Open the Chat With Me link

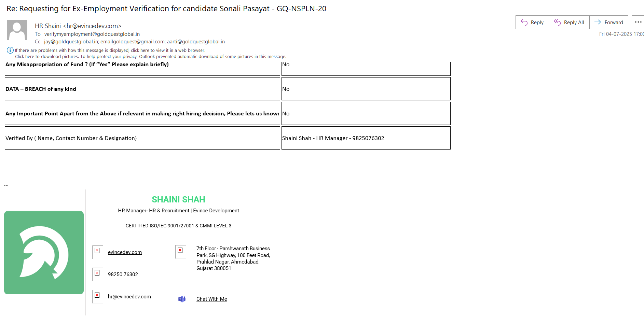click(x=211, y=299)
